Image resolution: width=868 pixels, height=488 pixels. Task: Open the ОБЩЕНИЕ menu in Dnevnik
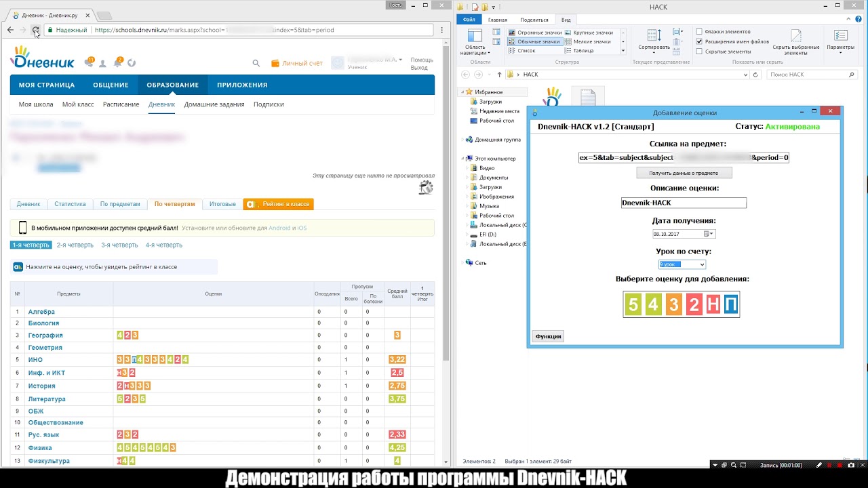click(x=111, y=85)
